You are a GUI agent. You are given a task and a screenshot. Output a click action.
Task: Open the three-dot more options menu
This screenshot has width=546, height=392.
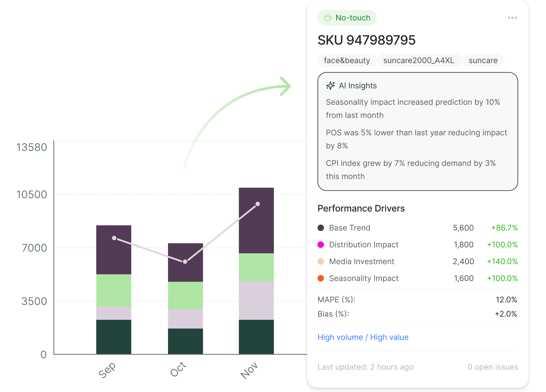[x=512, y=18]
